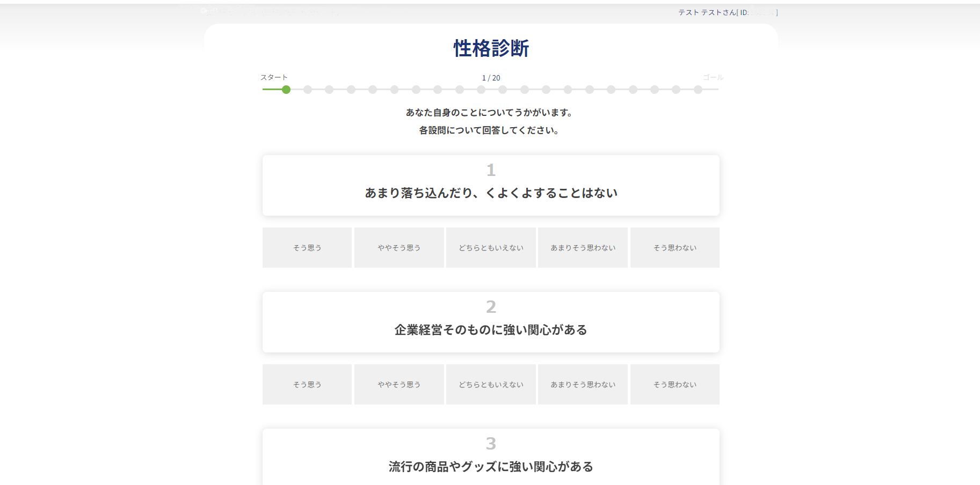
Task: Choose そう思わない for question 1
Action: point(674,247)
